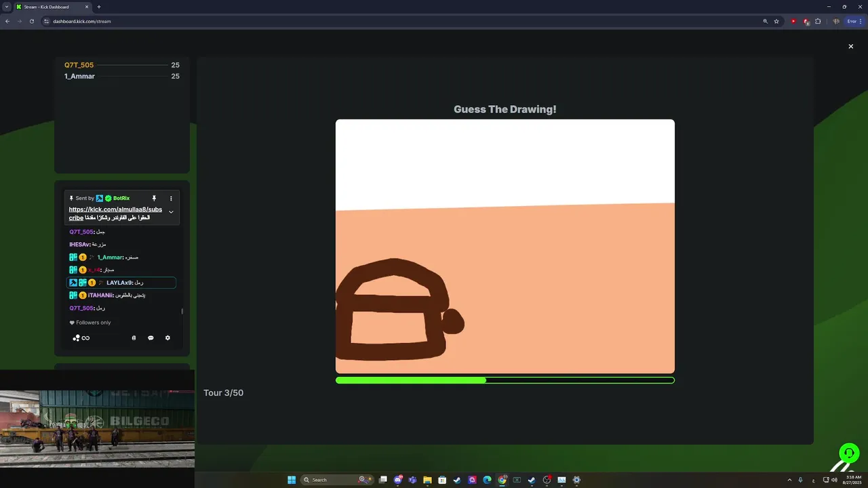Click the Guess The Drawing! heading

coord(505,109)
